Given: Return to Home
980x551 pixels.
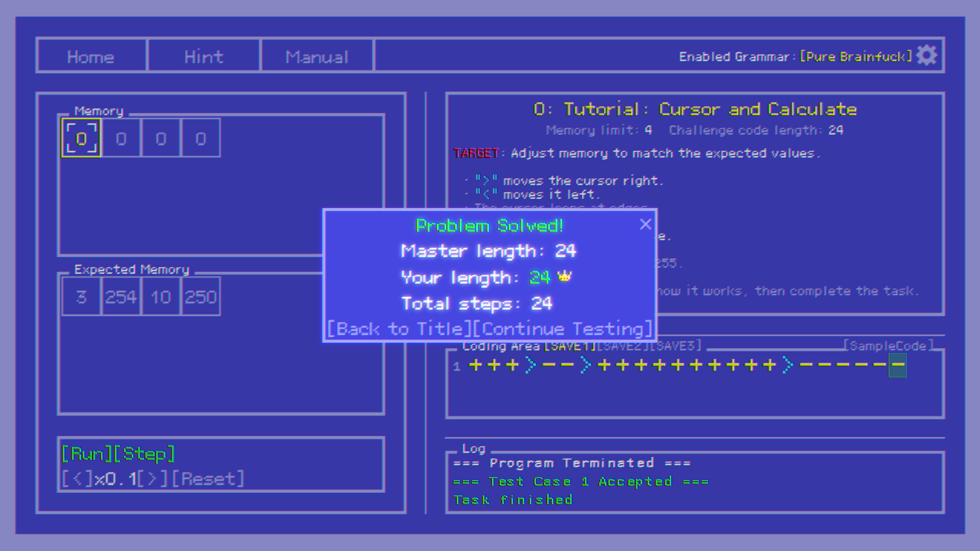Looking at the screenshot, I should 91,56.
